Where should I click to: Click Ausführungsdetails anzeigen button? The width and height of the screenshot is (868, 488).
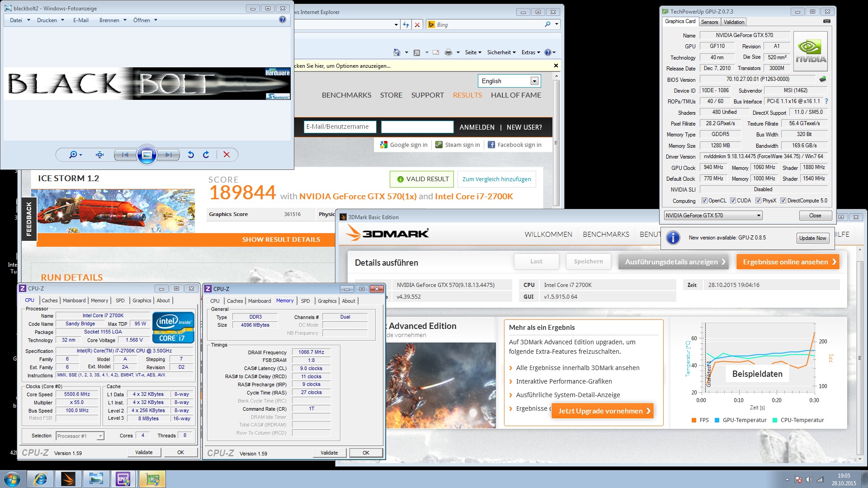[674, 262]
